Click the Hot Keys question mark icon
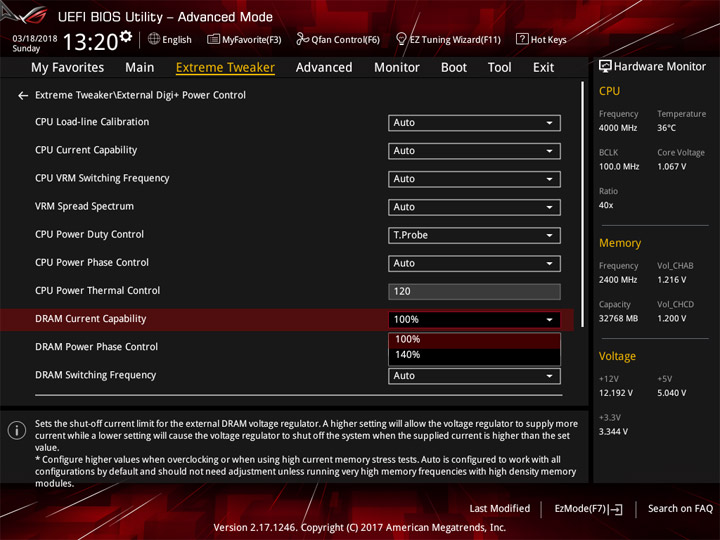This screenshot has height=540, width=720. click(522, 39)
